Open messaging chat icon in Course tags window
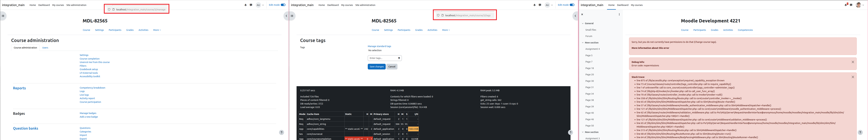The image size is (868, 140). coord(540,5)
